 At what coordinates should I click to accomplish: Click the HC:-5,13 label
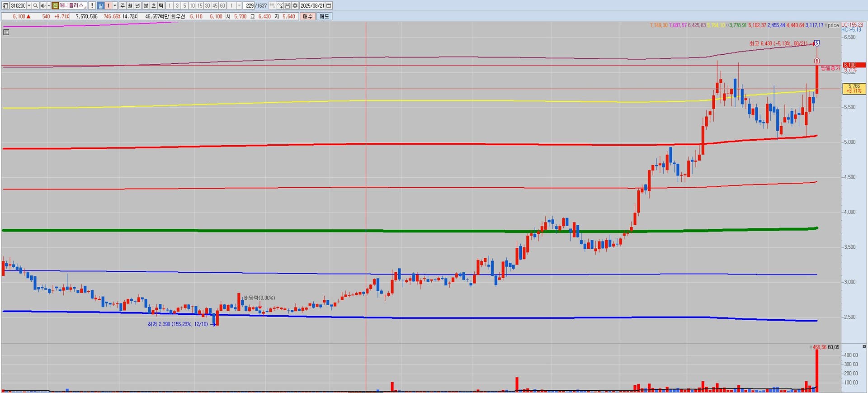(851, 30)
